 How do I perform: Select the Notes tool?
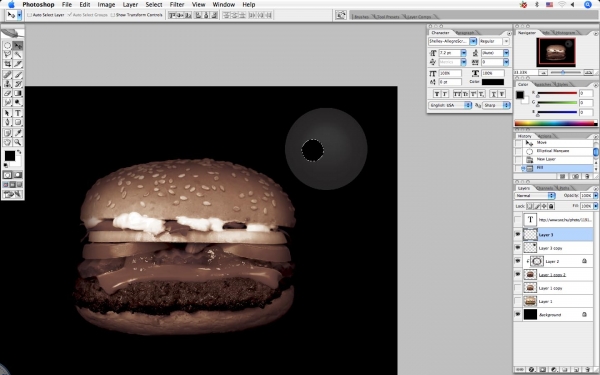pos(7,133)
